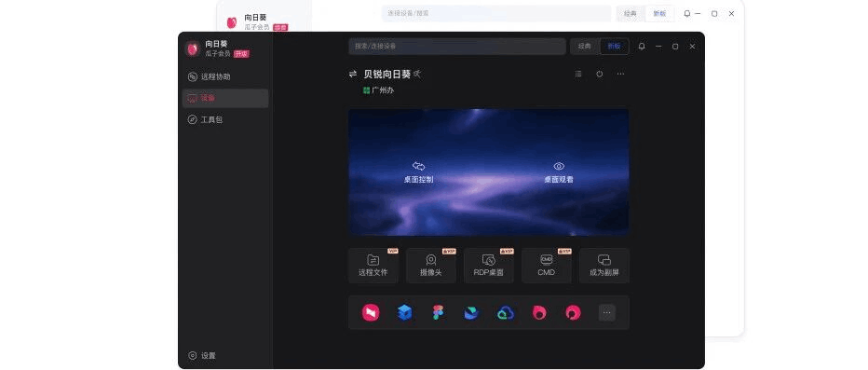Click the 向日葵 logo avatar in dark window
This screenshot has width=868, height=370.
193,48
